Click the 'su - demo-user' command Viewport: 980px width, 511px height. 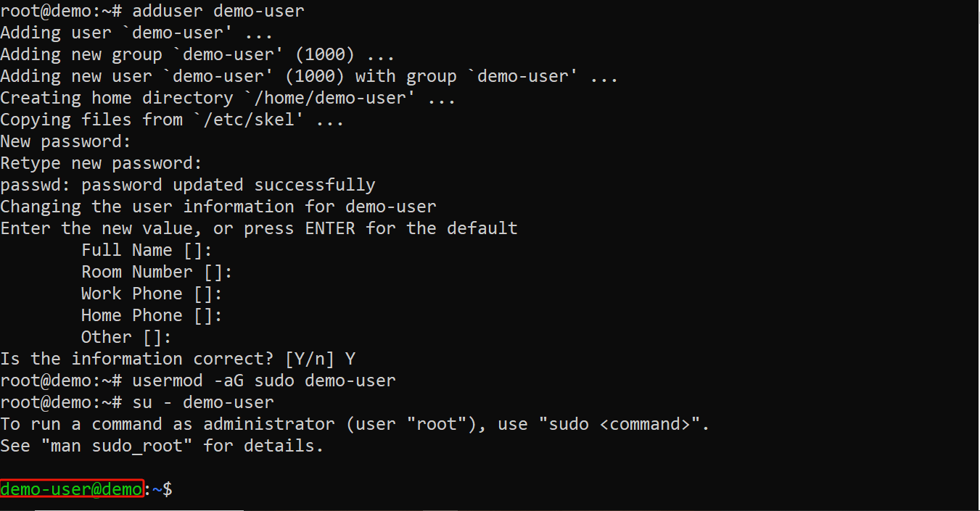click(x=202, y=402)
